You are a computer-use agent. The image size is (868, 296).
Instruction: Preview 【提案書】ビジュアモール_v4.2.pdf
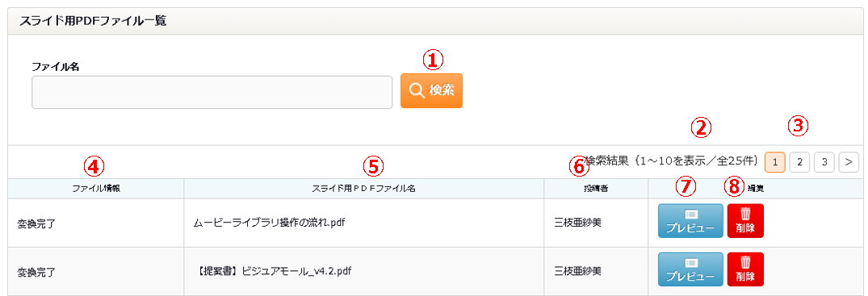click(x=690, y=269)
